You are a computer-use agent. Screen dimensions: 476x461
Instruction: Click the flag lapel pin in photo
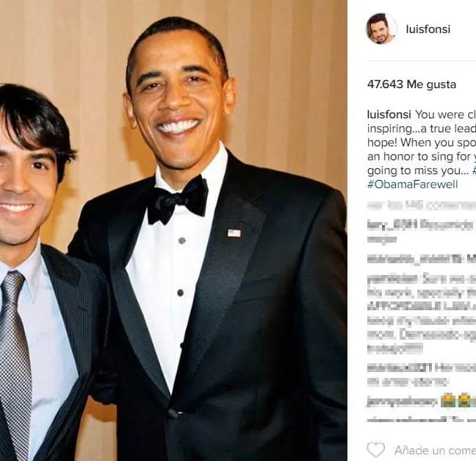point(234,233)
